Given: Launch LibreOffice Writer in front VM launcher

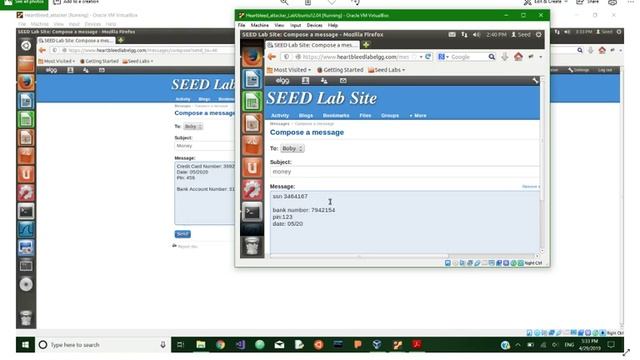Looking at the screenshot, I should click(x=252, y=79).
